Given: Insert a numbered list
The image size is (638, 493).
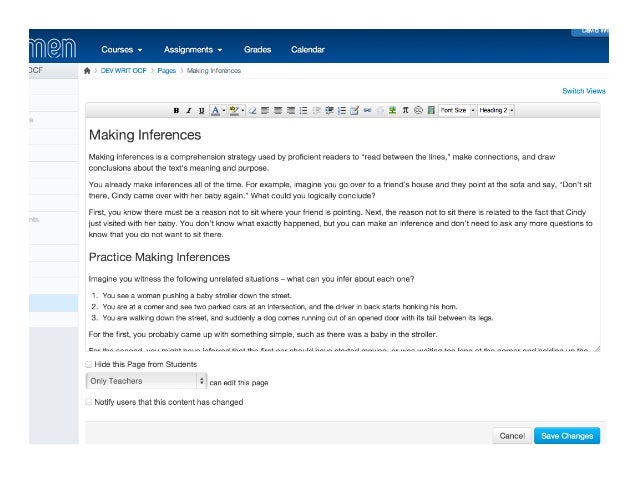Looking at the screenshot, I should [x=342, y=110].
